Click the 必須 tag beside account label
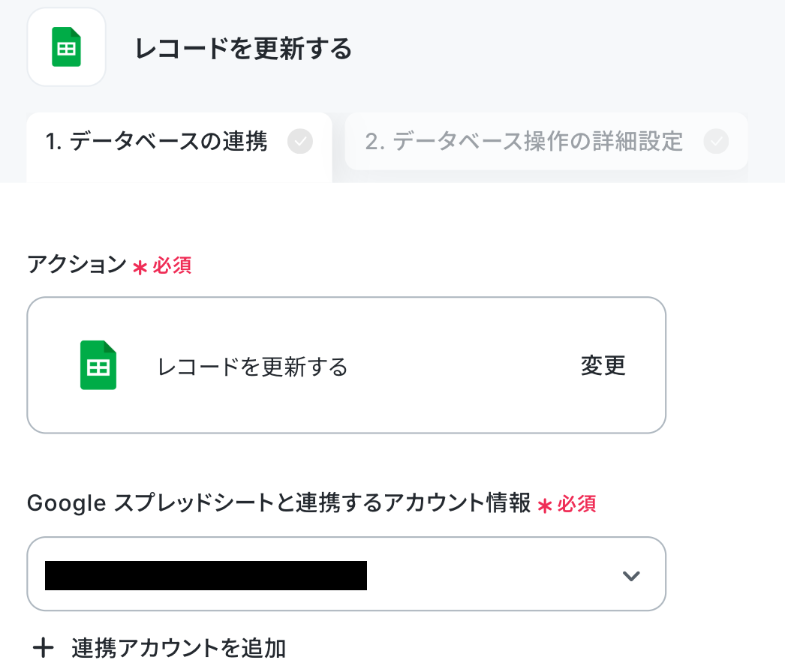Image resolution: width=785 pixels, height=672 pixels. pyautogui.click(x=576, y=505)
